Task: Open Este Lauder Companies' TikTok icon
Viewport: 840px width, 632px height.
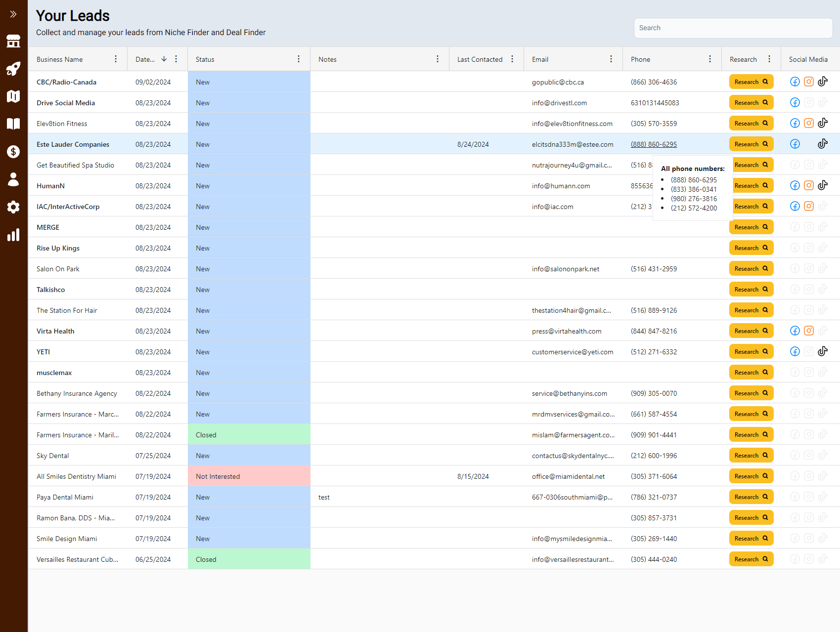Action: pyautogui.click(x=823, y=144)
